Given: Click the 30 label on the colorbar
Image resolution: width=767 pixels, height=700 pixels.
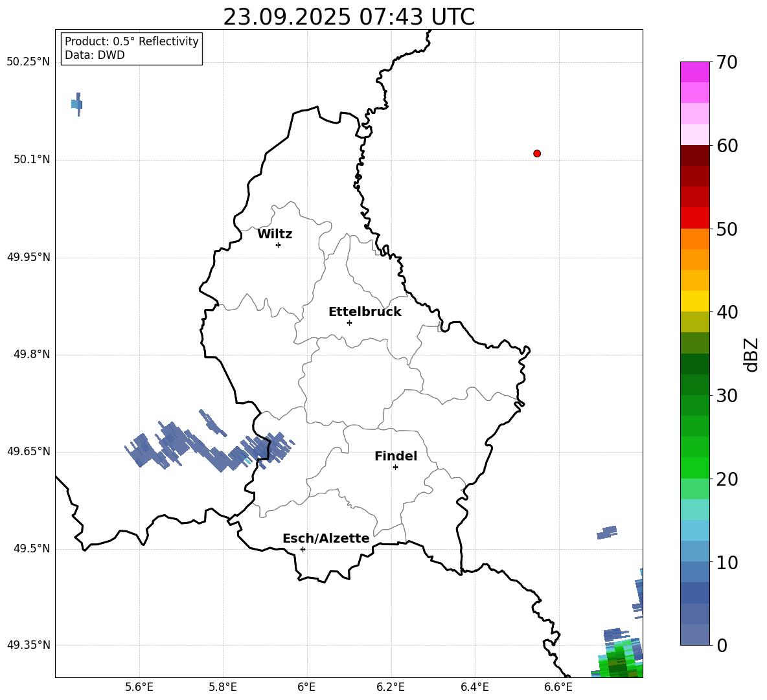Looking at the screenshot, I should [726, 396].
